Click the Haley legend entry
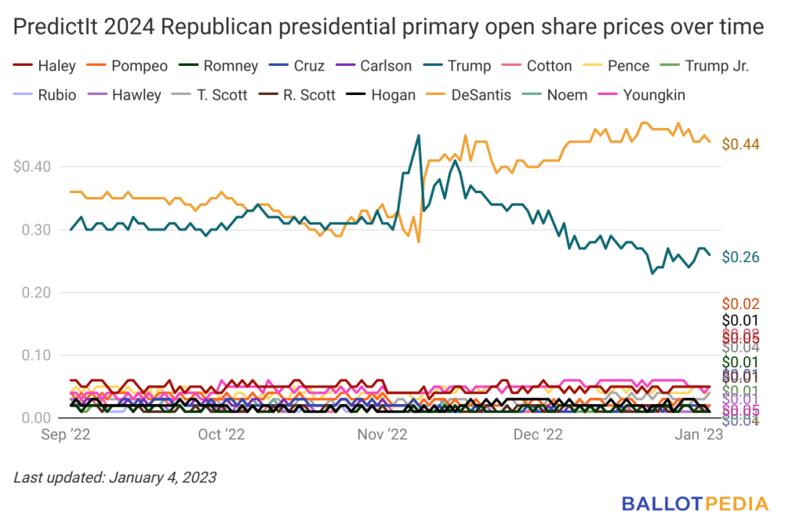The height and width of the screenshot is (532, 785). [44, 66]
